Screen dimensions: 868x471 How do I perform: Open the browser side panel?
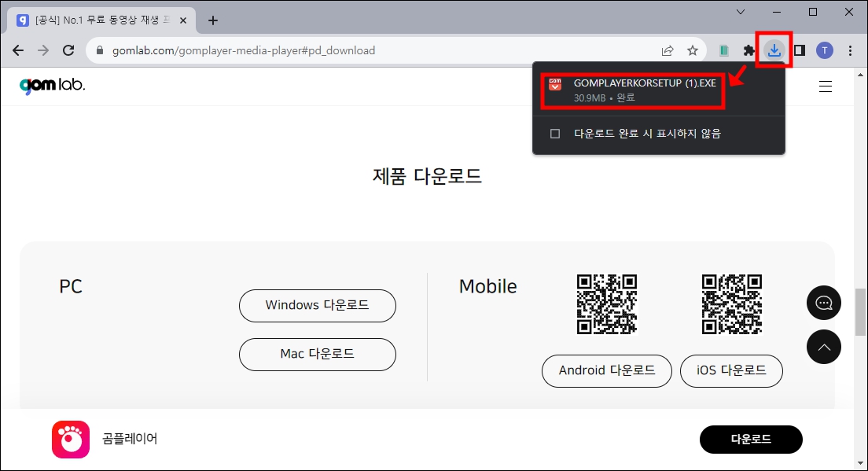click(x=800, y=50)
